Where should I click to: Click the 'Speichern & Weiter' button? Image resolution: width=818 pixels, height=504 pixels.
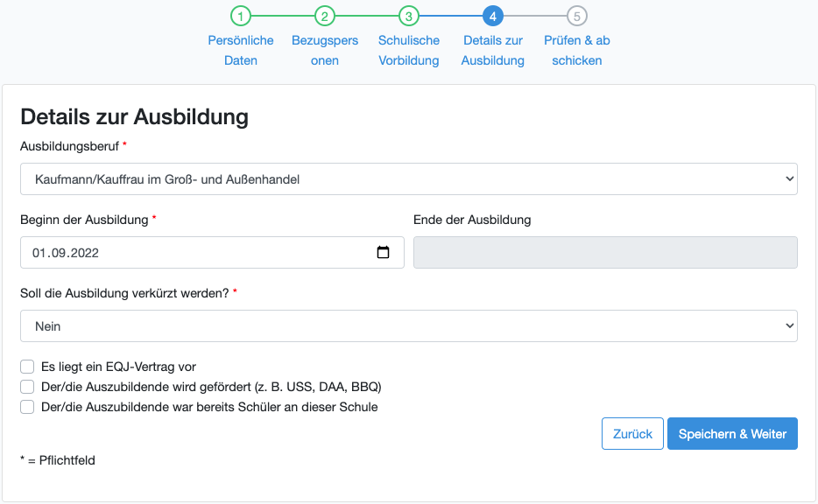click(732, 434)
